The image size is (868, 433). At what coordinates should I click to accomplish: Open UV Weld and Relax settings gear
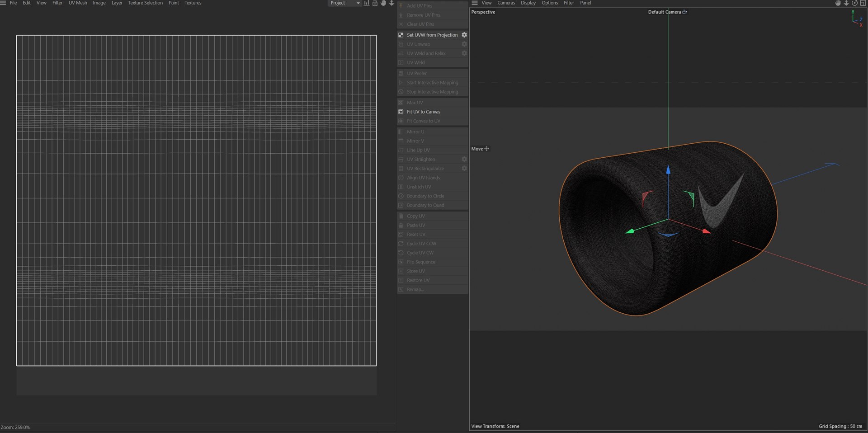[464, 53]
